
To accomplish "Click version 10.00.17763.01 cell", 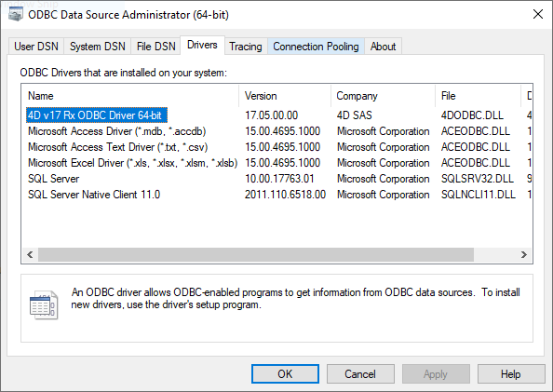I will 279,179.
